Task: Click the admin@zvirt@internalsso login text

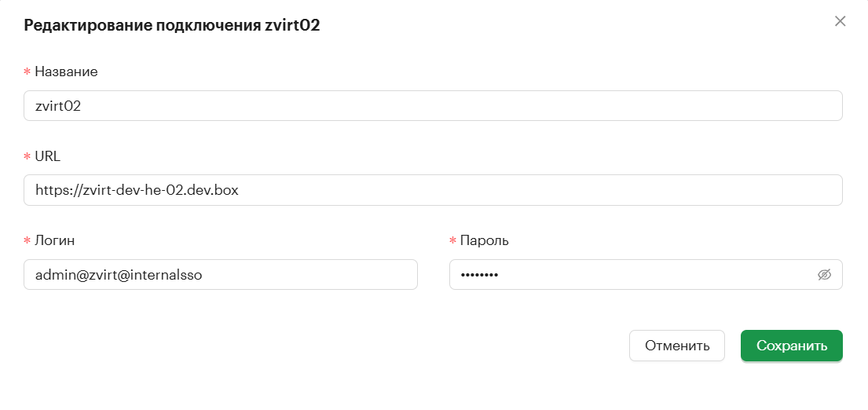Action: pos(119,274)
